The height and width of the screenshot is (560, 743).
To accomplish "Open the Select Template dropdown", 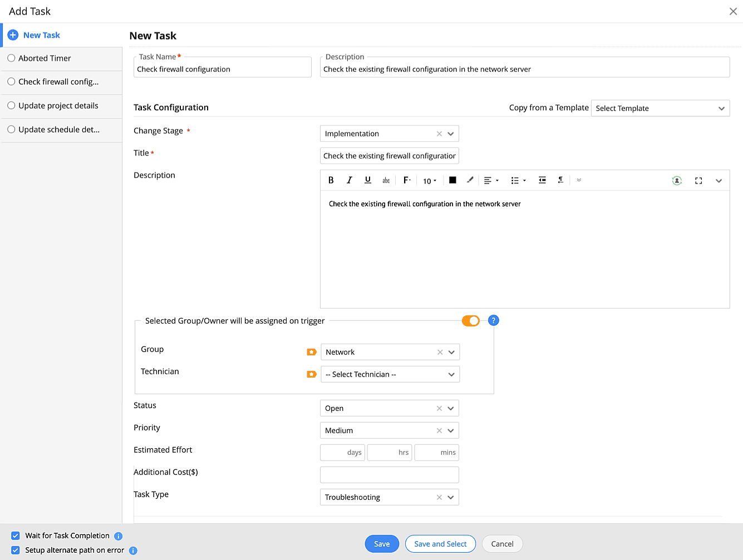I will (x=660, y=108).
